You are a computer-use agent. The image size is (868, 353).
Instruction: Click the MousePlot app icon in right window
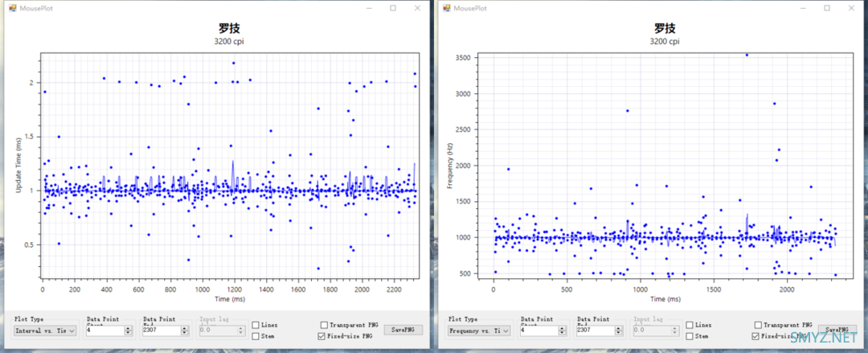pyautogui.click(x=446, y=8)
